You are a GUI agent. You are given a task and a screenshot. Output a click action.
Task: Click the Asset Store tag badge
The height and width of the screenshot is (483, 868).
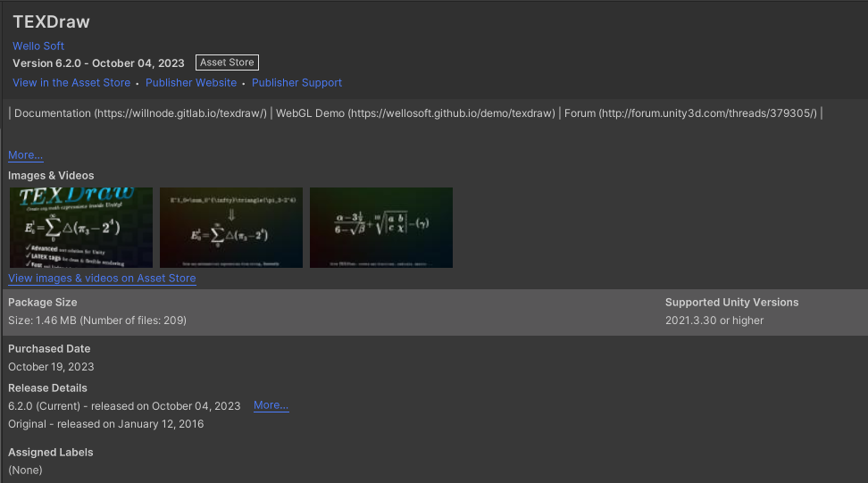[227, 62]
